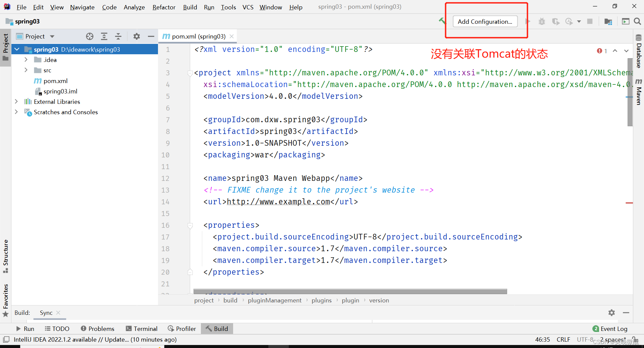Select pom.xml in project tree

(x=51, y=81)
